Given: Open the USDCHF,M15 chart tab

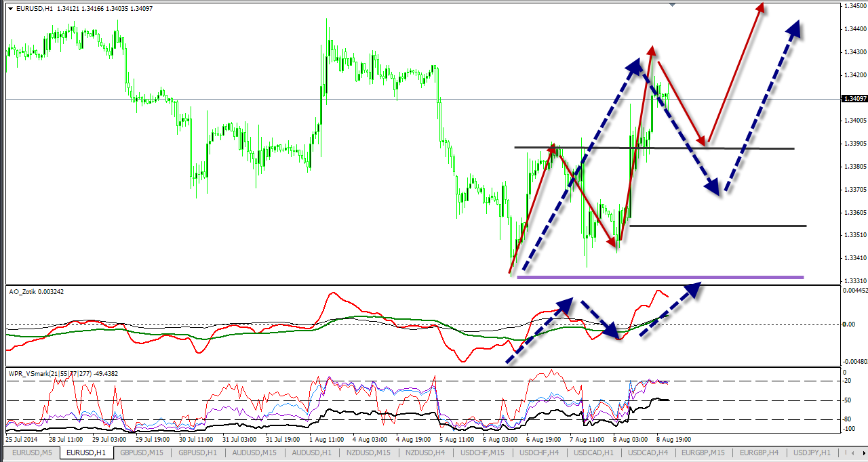Looking at the screenshot, I should pyautogui.click(x=481, y=453).
